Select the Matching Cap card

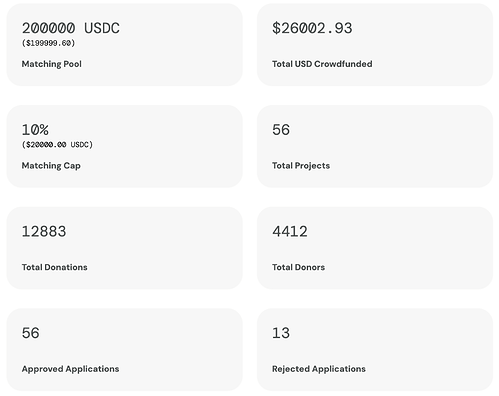tap(125, 146)
